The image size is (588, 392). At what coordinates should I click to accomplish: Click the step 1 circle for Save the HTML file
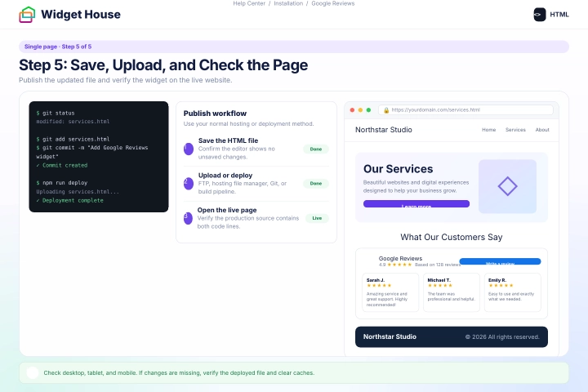coord(189,149)
